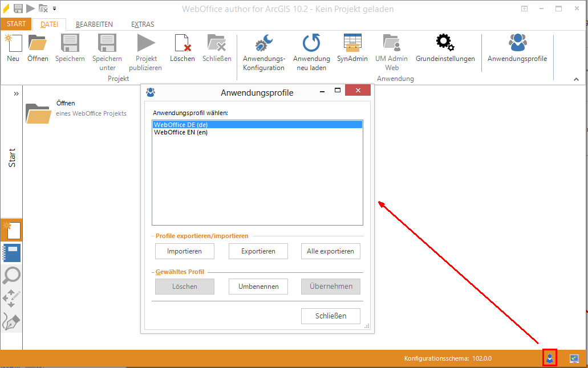Launch SynAdmin from the ribbon
Screen dimensions: 588x368
pyautogui.click(x=352, y=44)
